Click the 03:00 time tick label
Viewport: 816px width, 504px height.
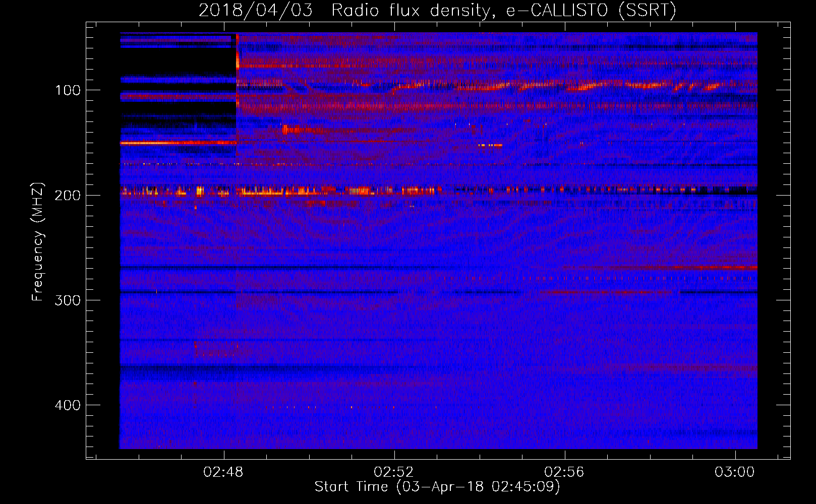[x=734, y=472]
